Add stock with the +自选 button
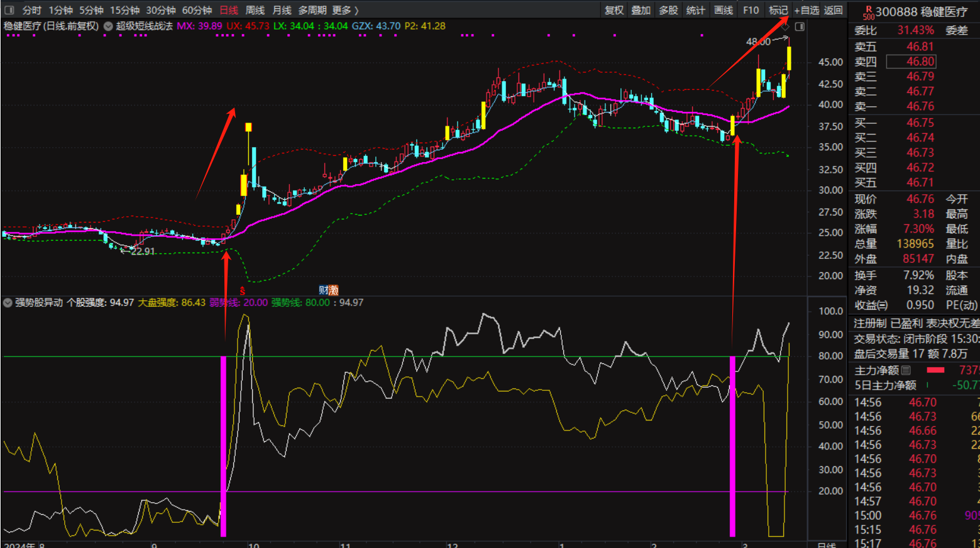Screen dimensions: 980x548 click(x=807, y=10)
